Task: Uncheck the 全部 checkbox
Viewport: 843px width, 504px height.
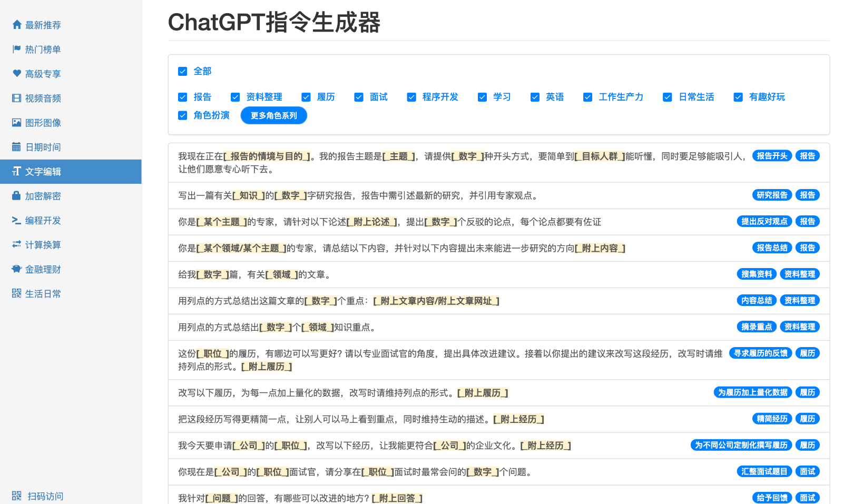Action: click(x=183, y=71)
